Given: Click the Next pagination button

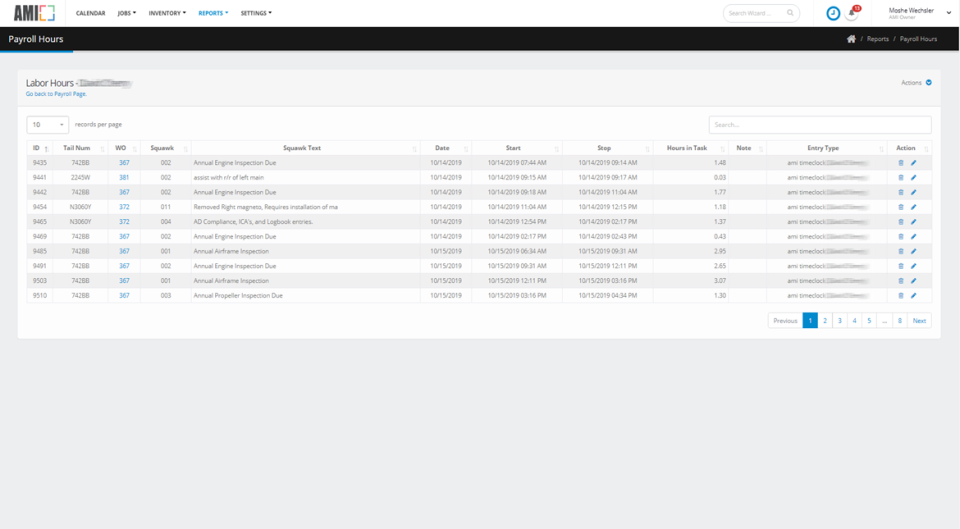Looking at the screenshot, I should point(919,321).
